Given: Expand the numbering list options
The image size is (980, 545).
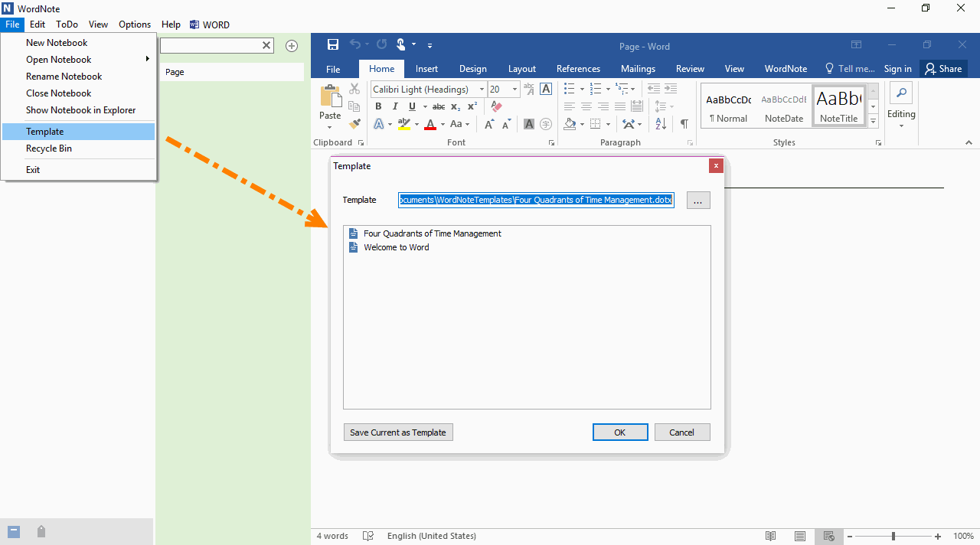Looking at the screenshot, I should pyautogui.click(x=609, y=90).
